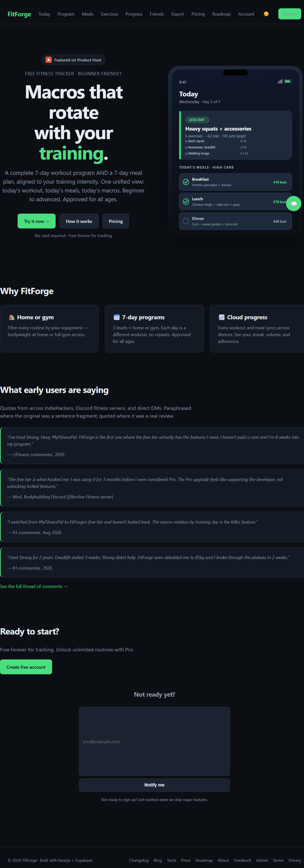Click the phone mockup signal bars icon

[280, 81]
